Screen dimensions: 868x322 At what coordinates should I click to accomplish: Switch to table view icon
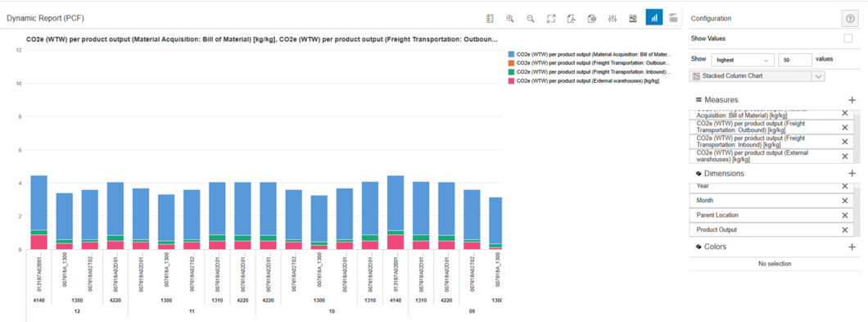tap(673, 18)
